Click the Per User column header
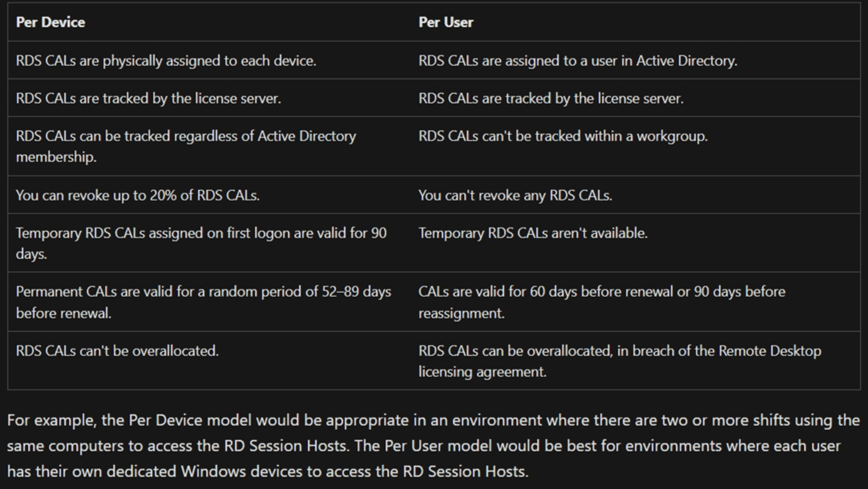The height and width of the screenshot is (489, 868). coord(446,22)
